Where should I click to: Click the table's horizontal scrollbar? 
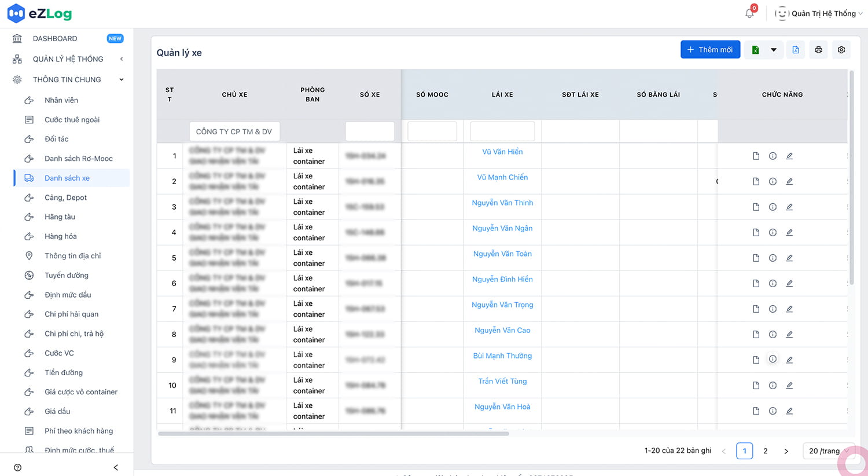point(333,433)
